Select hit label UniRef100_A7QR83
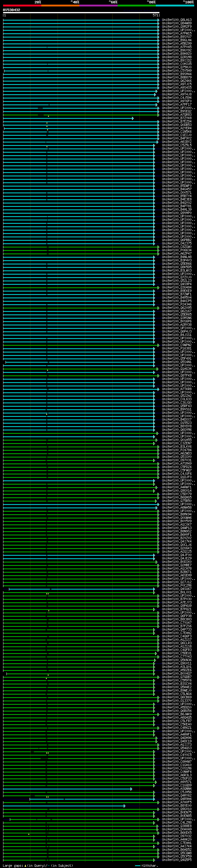Image resolution: width=197 pixels, height=868 pixels. 177,115
